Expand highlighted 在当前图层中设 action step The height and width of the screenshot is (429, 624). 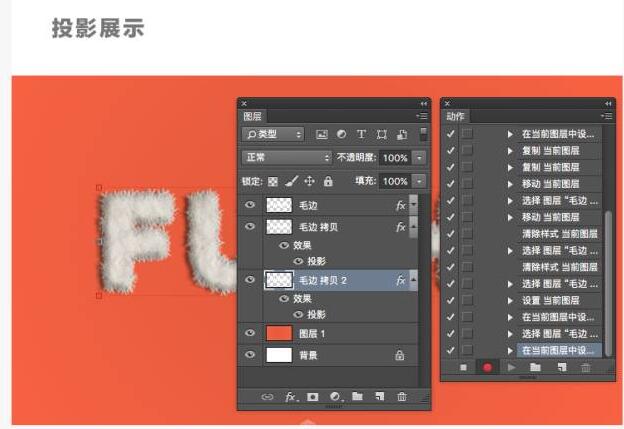510,351
